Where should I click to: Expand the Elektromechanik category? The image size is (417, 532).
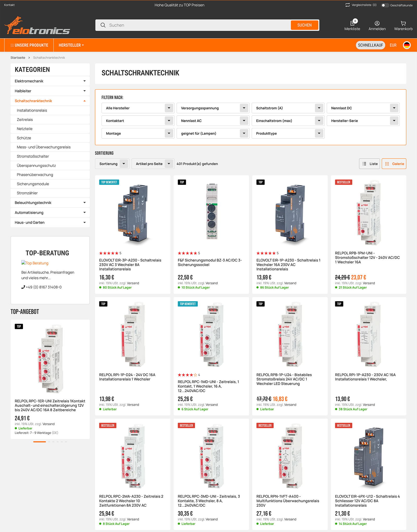[x=50, y=81]
